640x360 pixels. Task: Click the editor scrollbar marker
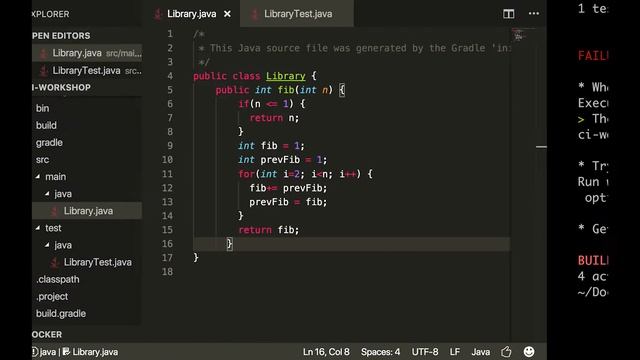(541, 147)
